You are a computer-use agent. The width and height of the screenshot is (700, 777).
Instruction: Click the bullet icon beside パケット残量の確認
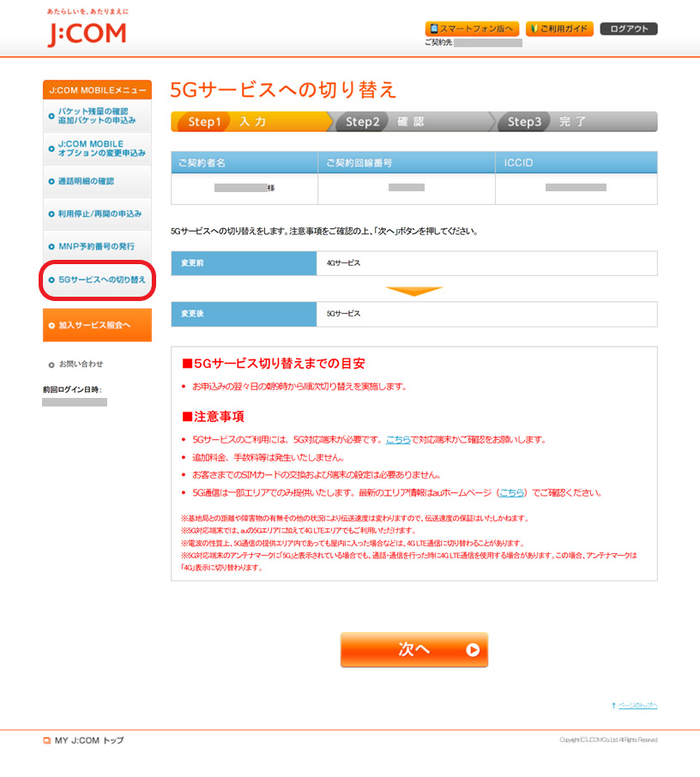click(51, 116)
